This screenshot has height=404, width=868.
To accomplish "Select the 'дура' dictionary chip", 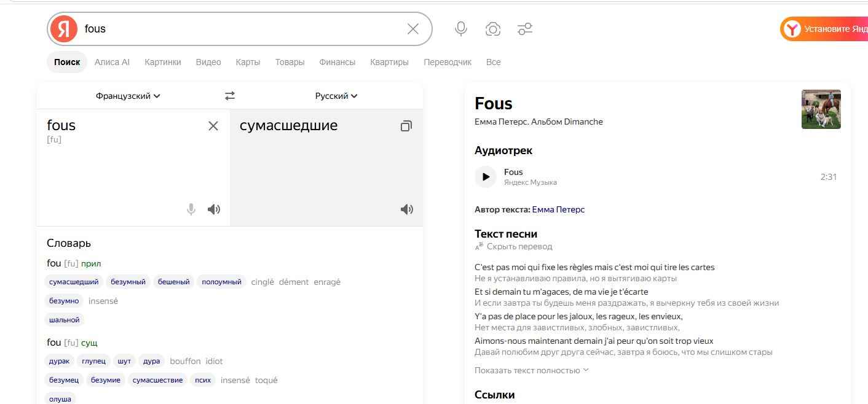I will tap(152, 361).
